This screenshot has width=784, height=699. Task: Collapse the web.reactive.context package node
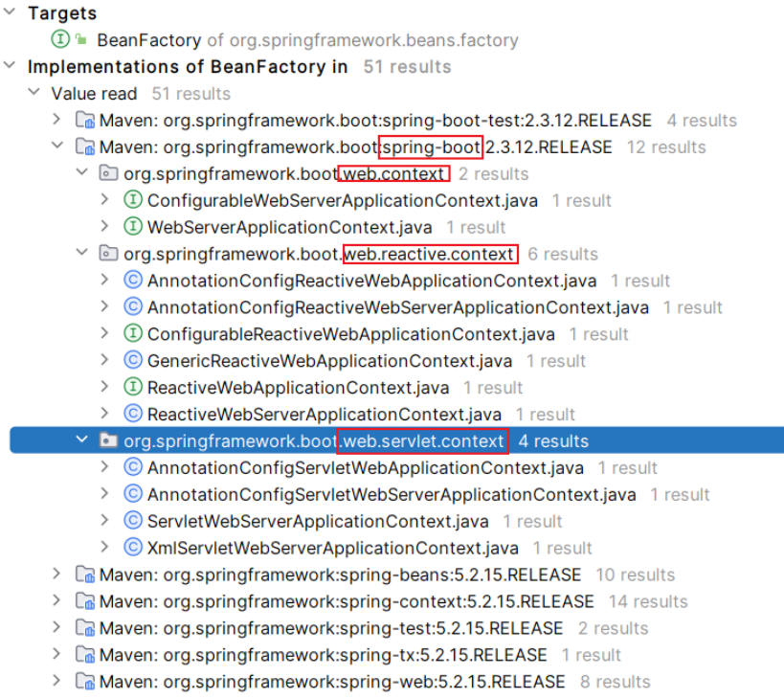coord(82,254)
